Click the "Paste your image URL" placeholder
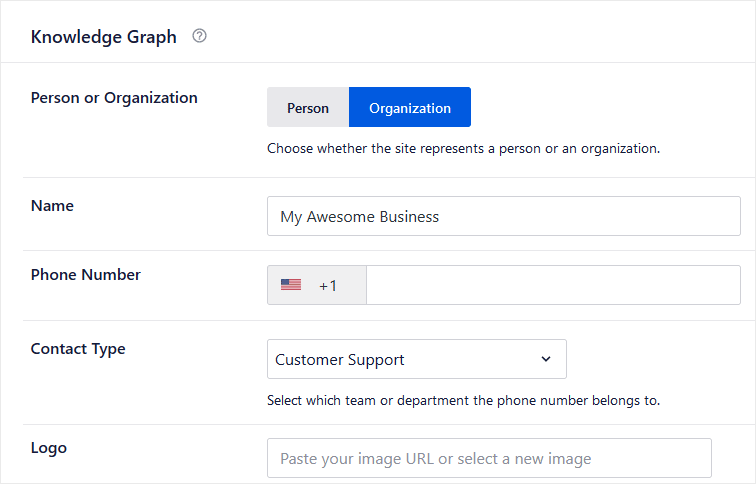This screenshot has height=484, width=756. [436, 459]
